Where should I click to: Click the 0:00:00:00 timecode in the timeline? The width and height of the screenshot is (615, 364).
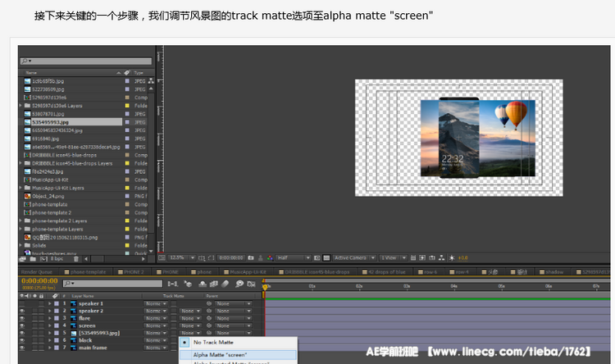coord(39,281)
